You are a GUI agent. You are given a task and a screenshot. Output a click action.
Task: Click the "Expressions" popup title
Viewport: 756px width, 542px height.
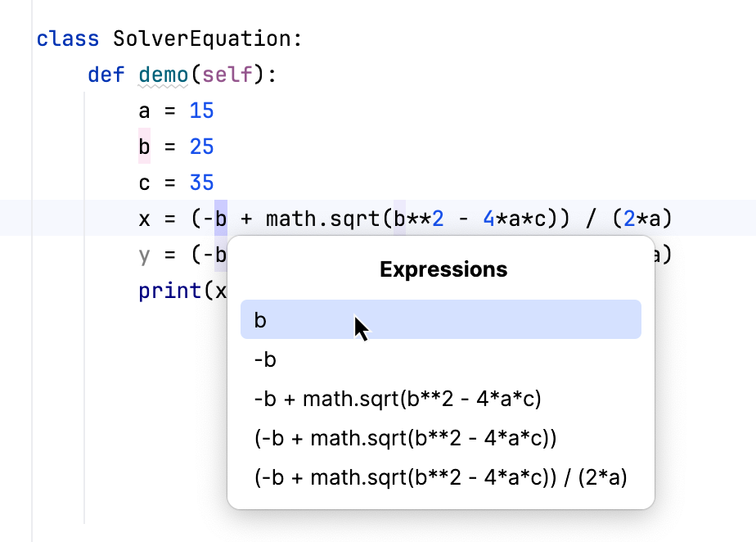(443, 269)
